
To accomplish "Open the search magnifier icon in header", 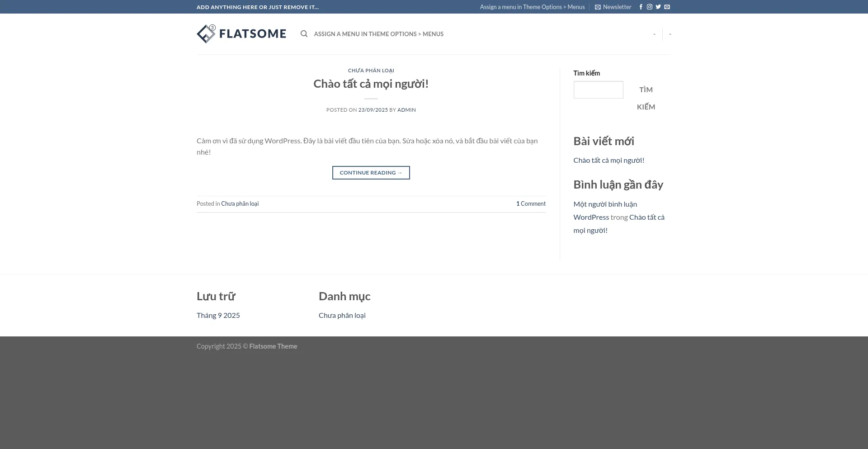I will pyautogui.click(x=304, y=34).
